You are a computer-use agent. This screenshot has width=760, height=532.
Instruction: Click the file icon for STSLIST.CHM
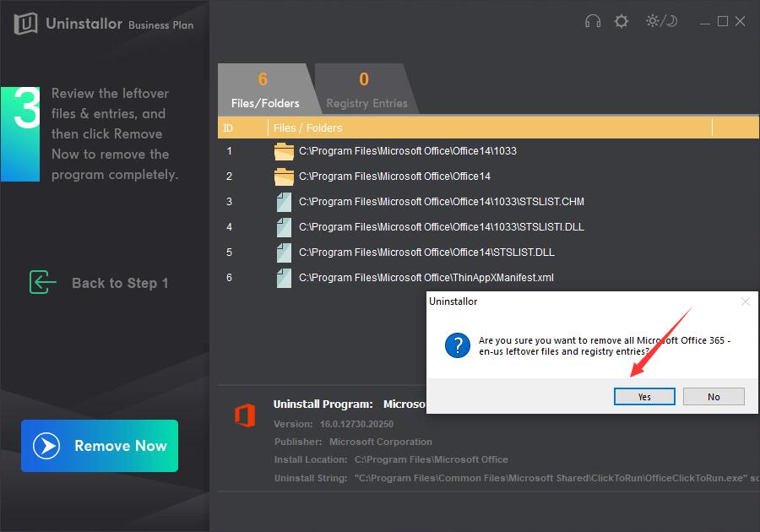point(284,202)
